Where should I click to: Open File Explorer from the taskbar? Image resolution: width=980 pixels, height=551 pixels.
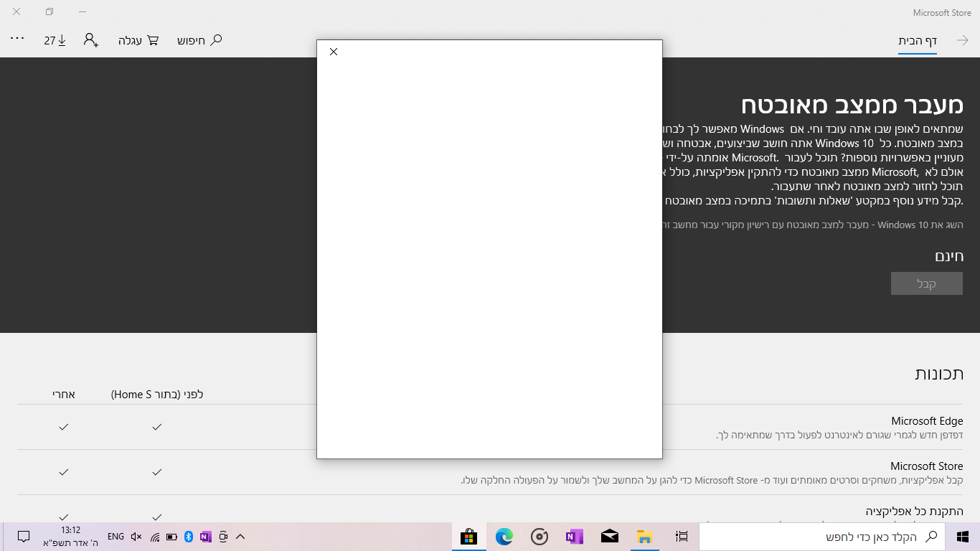[644, 537]
